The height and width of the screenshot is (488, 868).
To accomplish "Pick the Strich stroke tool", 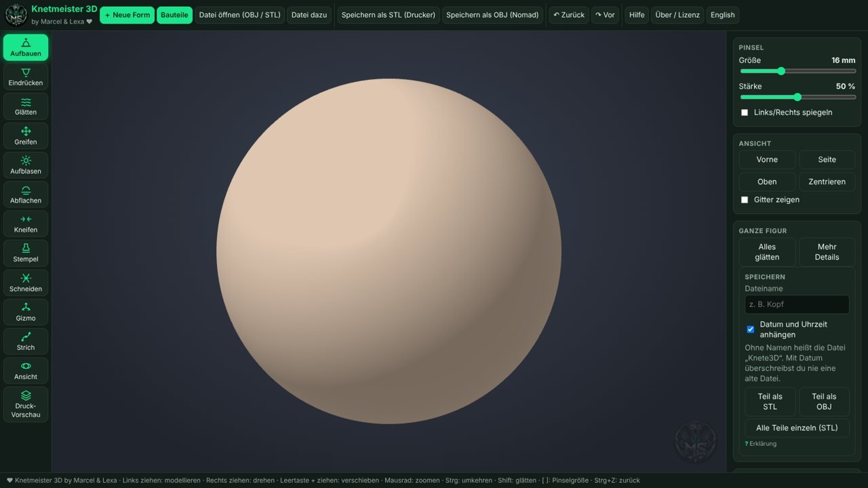I will [x=26, y=341].
